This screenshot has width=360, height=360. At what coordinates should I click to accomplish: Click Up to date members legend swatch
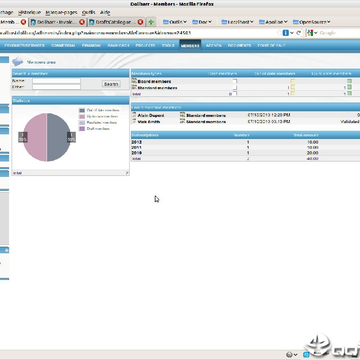point(82,116)
